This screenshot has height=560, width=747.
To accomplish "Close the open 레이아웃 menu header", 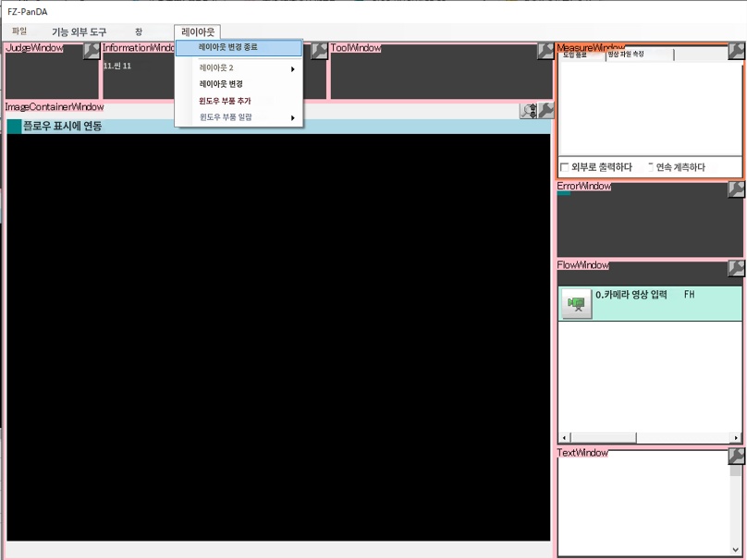I will 198,32.
